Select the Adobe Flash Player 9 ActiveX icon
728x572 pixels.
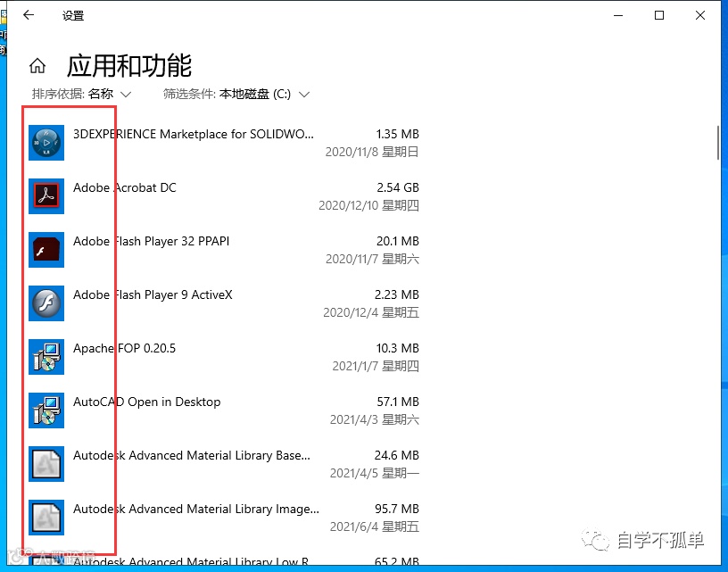pos(46,303)
